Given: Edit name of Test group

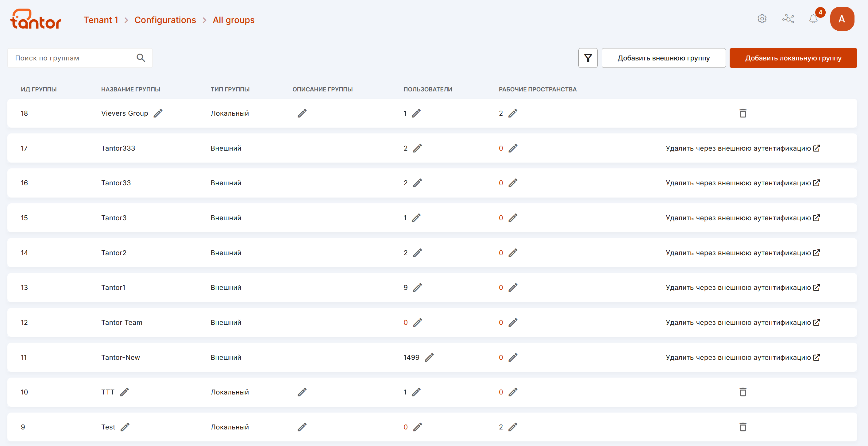Looking at the screenshot, I should [x=125, y=427].
